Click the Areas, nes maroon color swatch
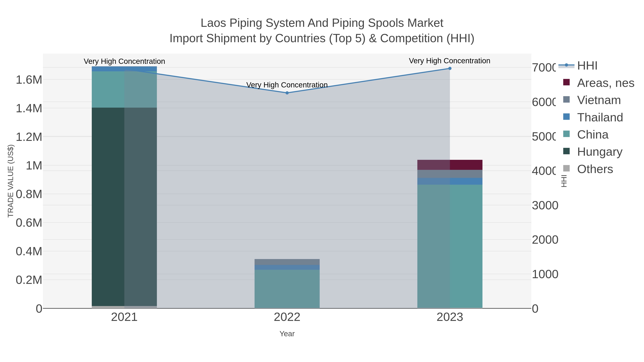Image resolution: width=644 pixels, height=362 pixels. point(567,82)
